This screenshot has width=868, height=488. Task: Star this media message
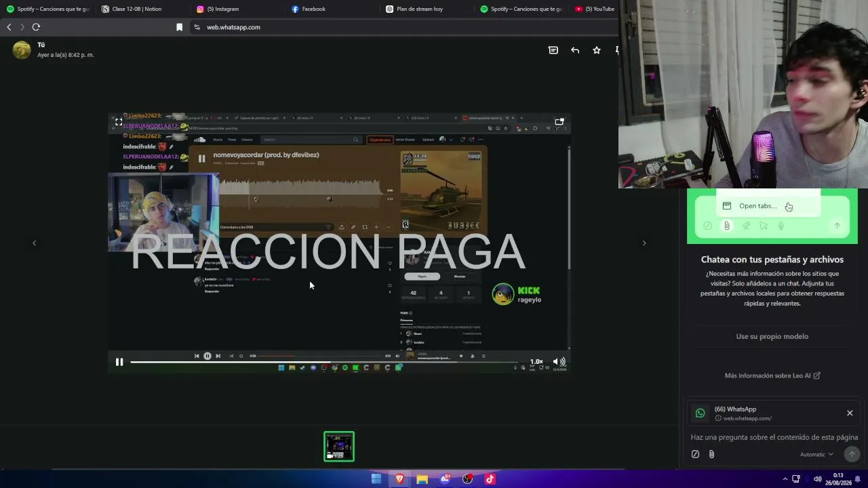[597, 50]
